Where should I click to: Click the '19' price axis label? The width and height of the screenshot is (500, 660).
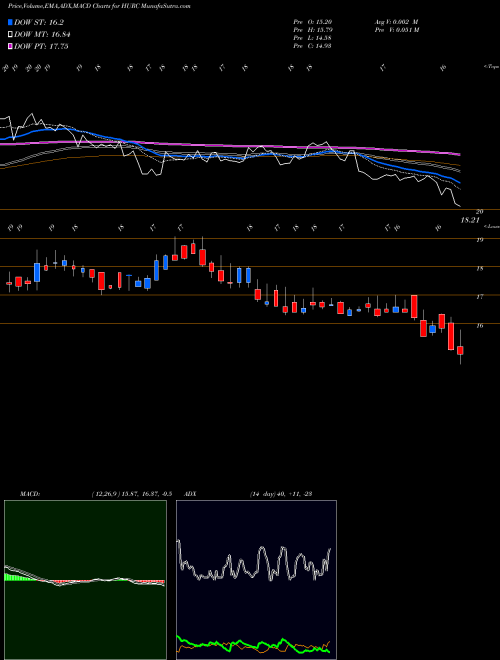point(479,240)
